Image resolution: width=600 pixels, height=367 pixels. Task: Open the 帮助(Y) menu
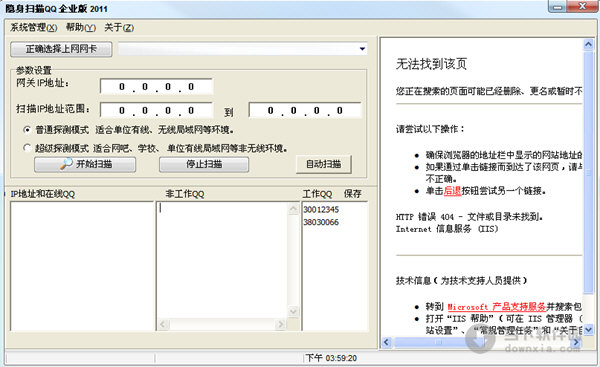click(81, 28)
